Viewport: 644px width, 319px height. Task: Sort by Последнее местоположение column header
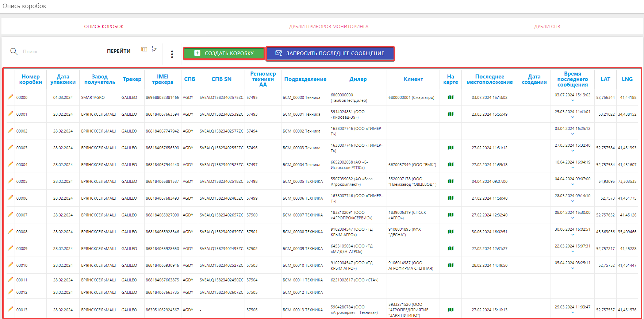[490, 79]
